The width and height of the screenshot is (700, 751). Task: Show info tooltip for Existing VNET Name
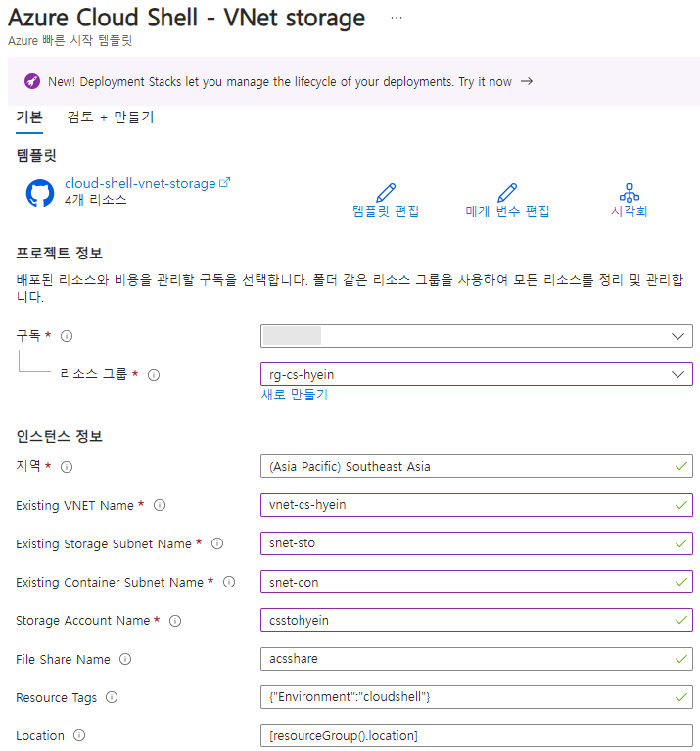(160, 505)
